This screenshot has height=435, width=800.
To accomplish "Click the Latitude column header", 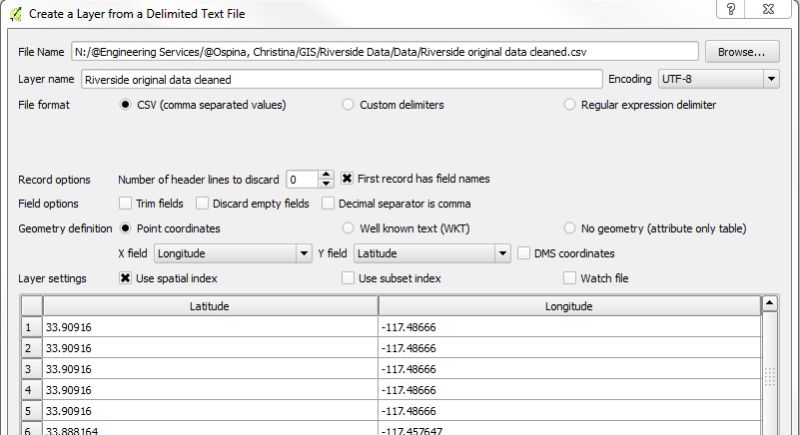I will pyautogui.click(x=210, y=306).
